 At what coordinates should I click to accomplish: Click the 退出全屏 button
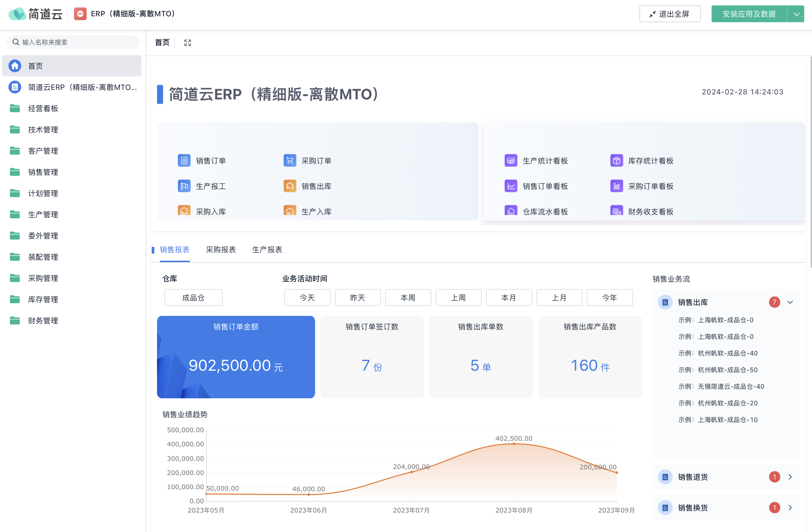(669, 14)
